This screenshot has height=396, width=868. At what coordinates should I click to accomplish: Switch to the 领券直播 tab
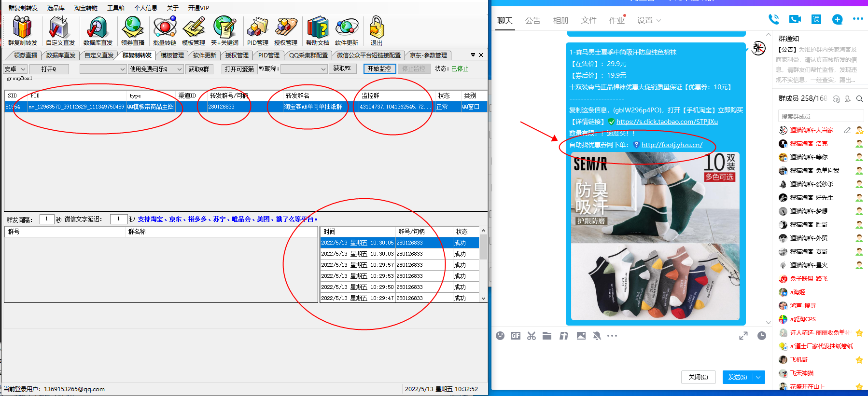click(x=25, y=55)
